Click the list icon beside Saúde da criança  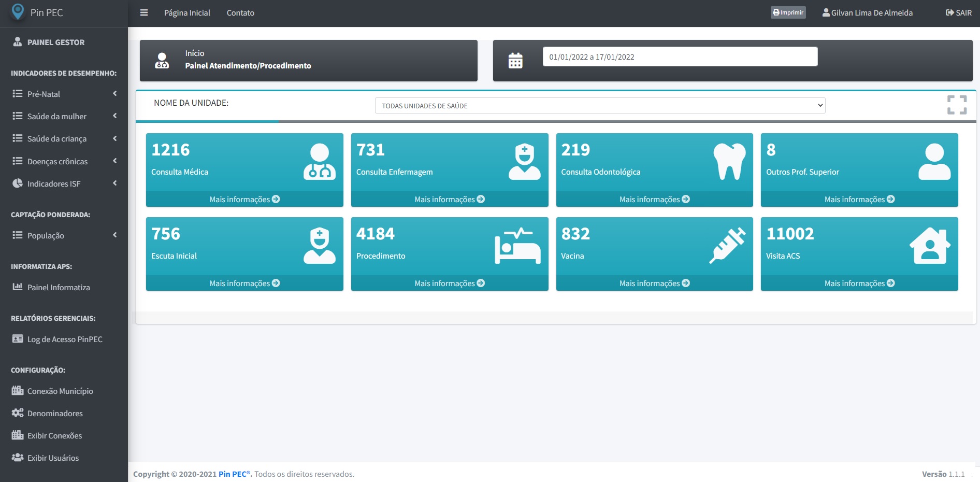pos(18,138)
